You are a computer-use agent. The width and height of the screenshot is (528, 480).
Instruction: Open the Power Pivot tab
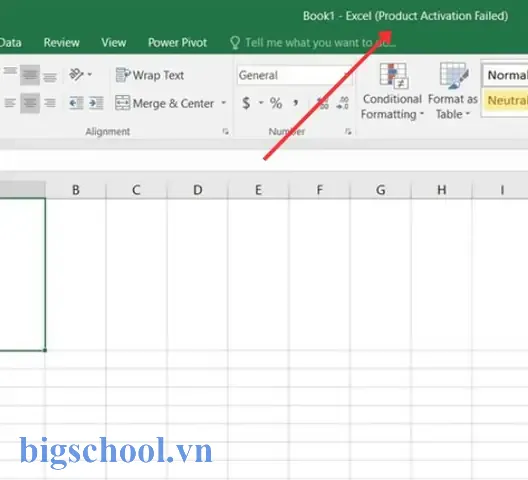pyautogui.click(x=177, y=42)
